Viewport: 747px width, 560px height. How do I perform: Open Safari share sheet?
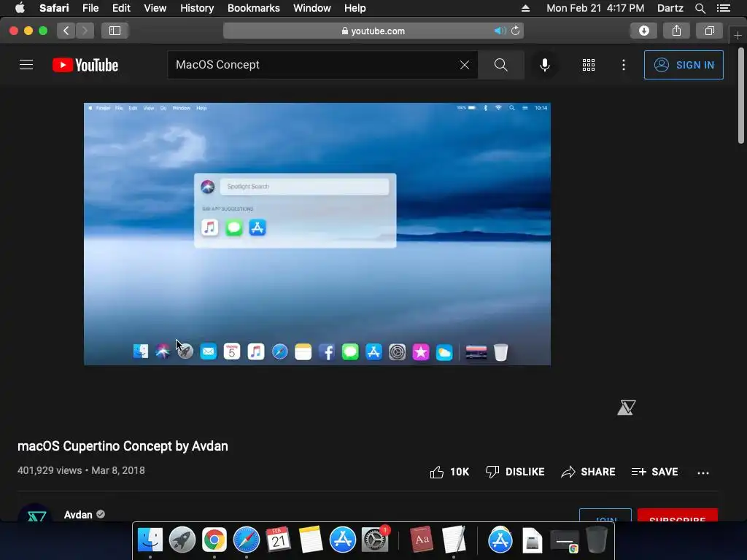coord(676,31)
